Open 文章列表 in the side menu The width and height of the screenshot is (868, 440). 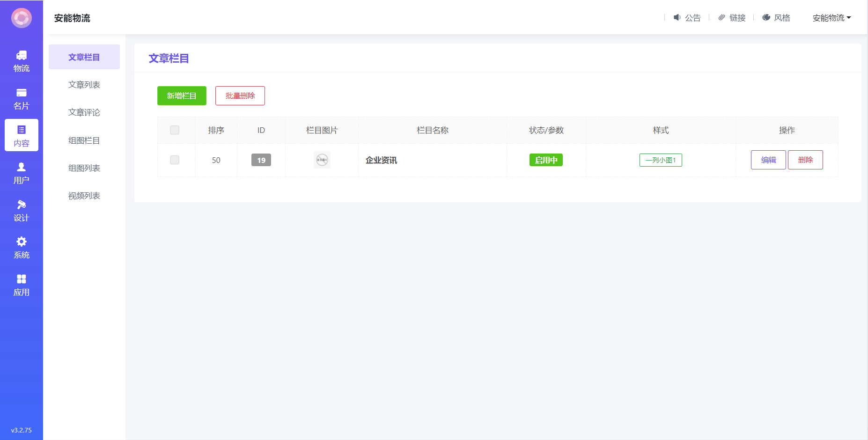[x=84, y=85]
